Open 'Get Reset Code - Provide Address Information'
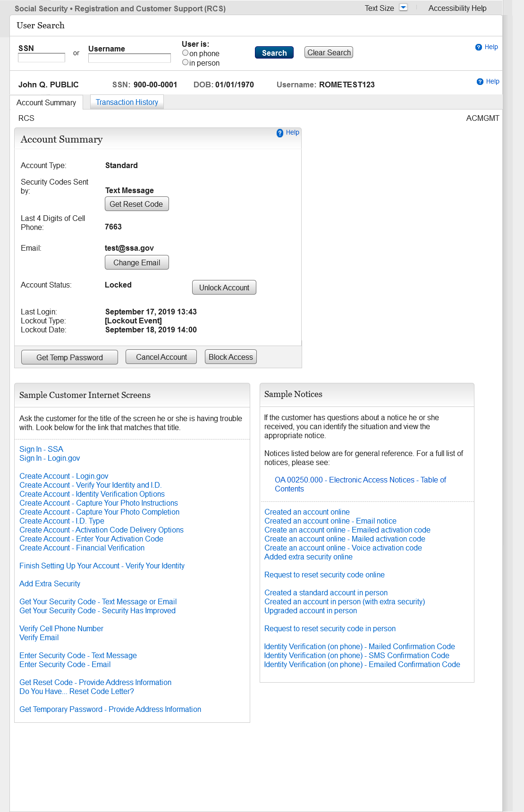Screen dimensions: 524x812 95,682
